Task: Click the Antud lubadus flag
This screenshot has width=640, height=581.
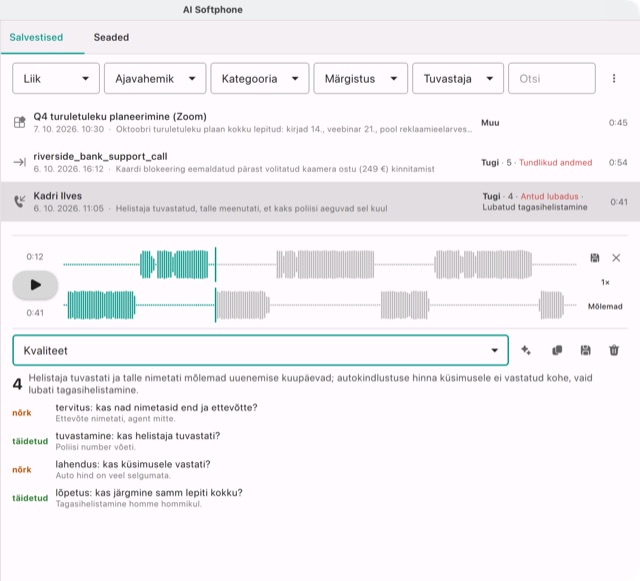Action: [x=549, y=196]
